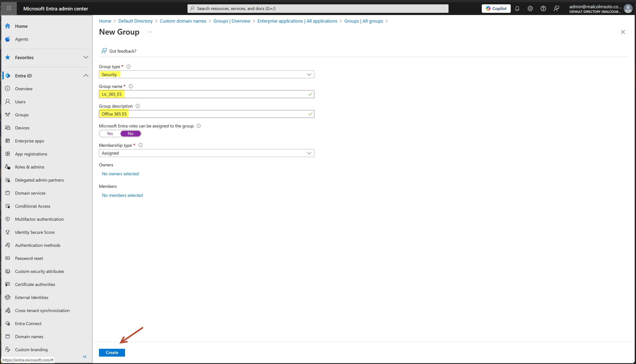Collapse the Entra ID section
This screenshot has width=636, height=364.
tap(86, 75)
